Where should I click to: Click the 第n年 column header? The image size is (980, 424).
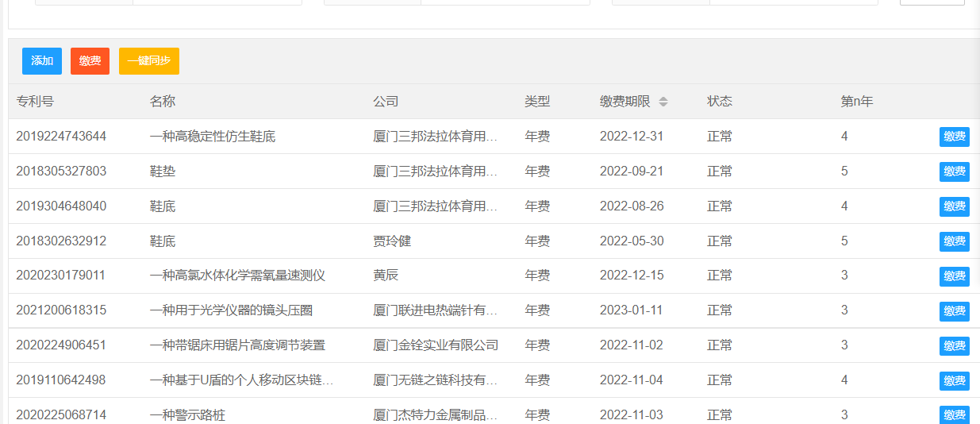857,102
